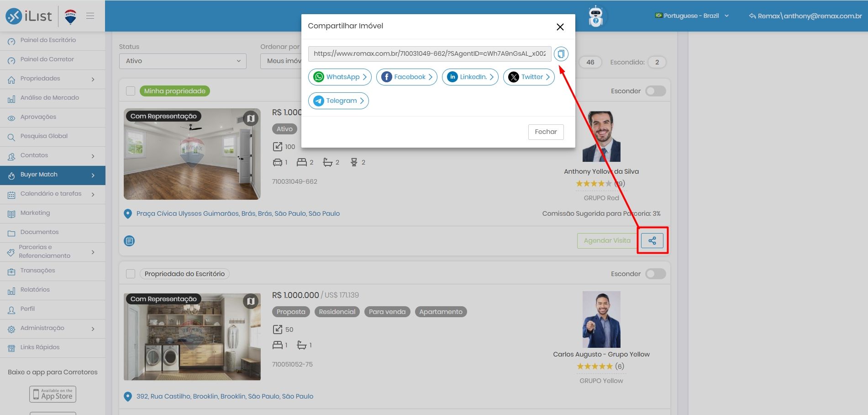Click the Transações icon

click(x=11, y=271)
